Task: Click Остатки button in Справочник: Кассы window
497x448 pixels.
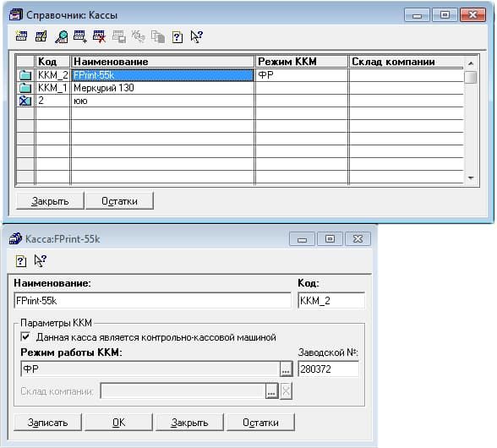Action: click(119, 201)
